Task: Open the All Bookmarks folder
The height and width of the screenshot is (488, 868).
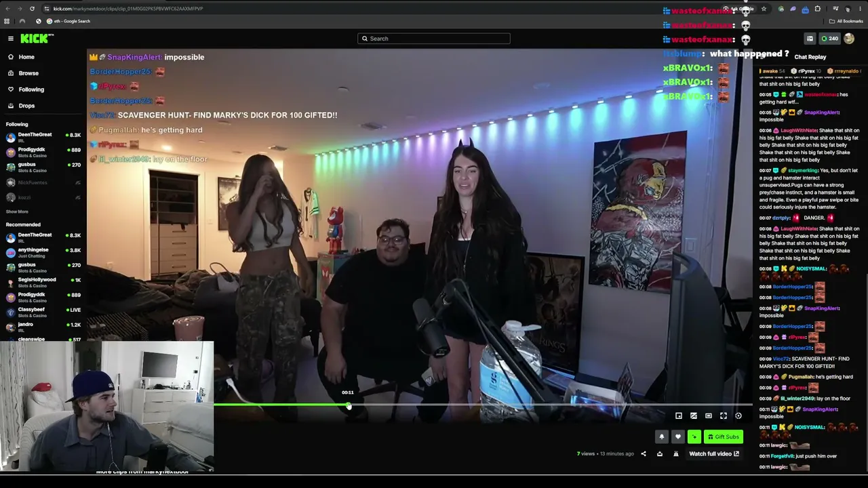Action: click(846, 21)
